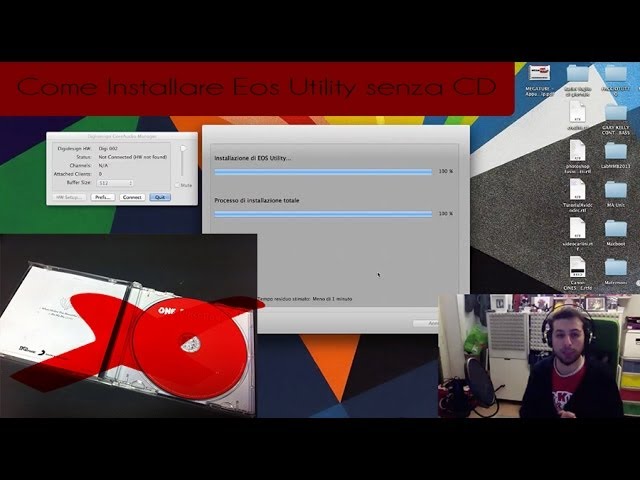Click the vertical volume slider knob

[183, 149]
